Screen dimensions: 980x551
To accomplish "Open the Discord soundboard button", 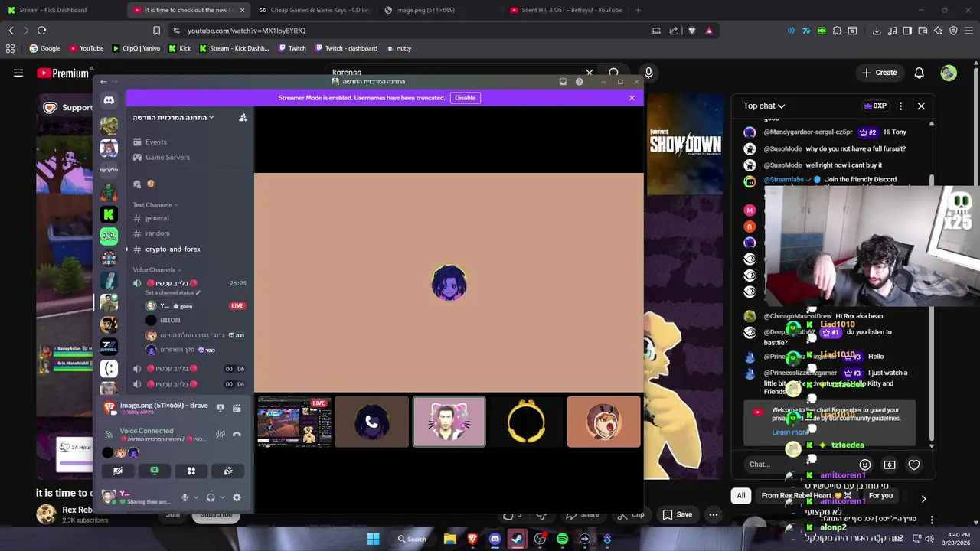I will (x=228, y=471).
